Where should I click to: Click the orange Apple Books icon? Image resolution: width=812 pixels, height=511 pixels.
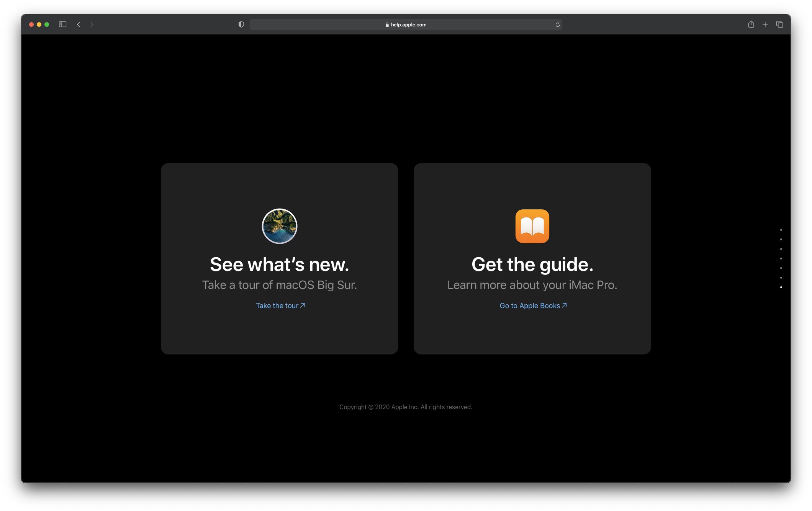[532, 226]
